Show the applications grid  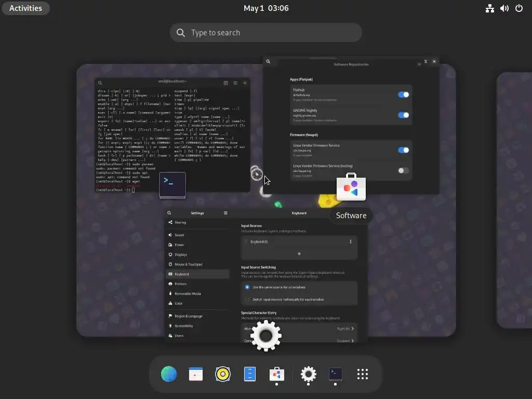(x=362, y=374)
